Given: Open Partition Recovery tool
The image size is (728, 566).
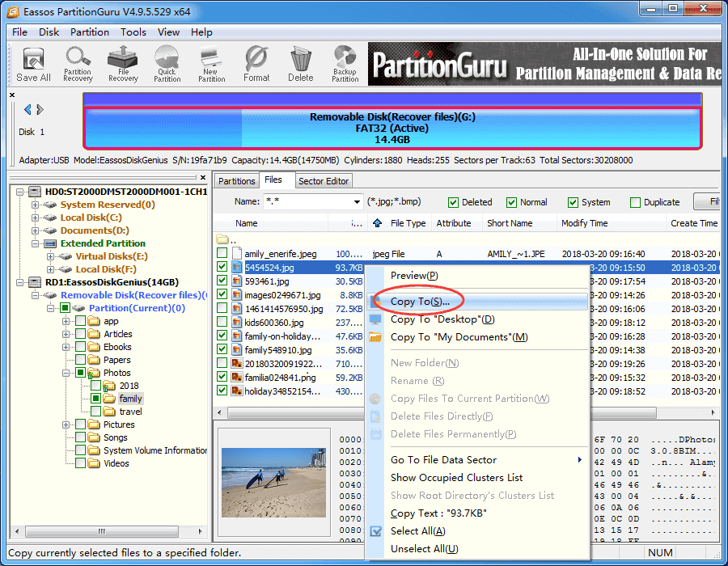Looking at the screenshot, I should coord(78,65).
